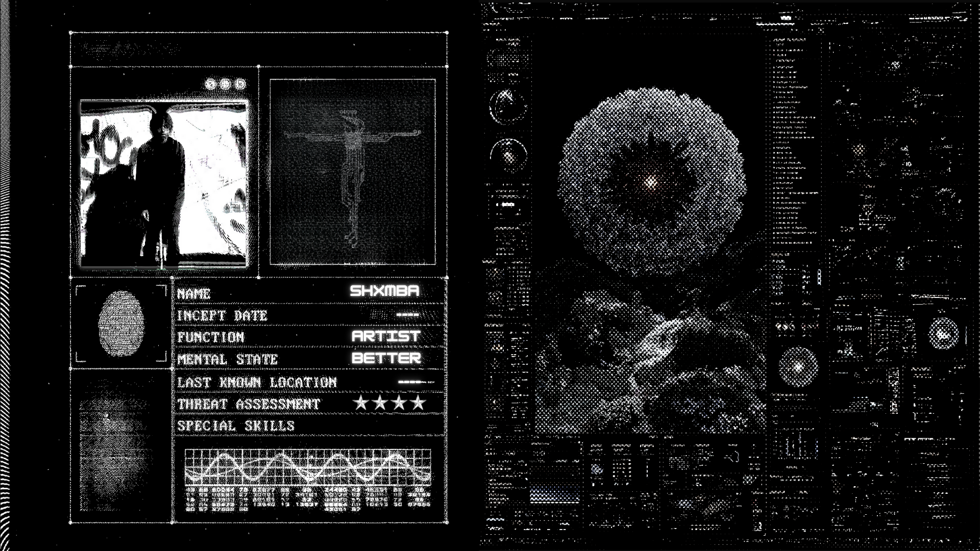The width and height of the screenshot is (980, 551).
Task: Click the round dotted sphere beside list panel
Action: [x=799, y=367]
